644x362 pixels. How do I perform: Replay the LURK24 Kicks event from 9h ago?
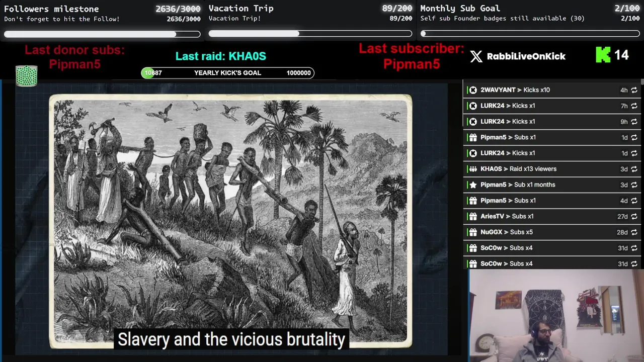click(634, 121)
